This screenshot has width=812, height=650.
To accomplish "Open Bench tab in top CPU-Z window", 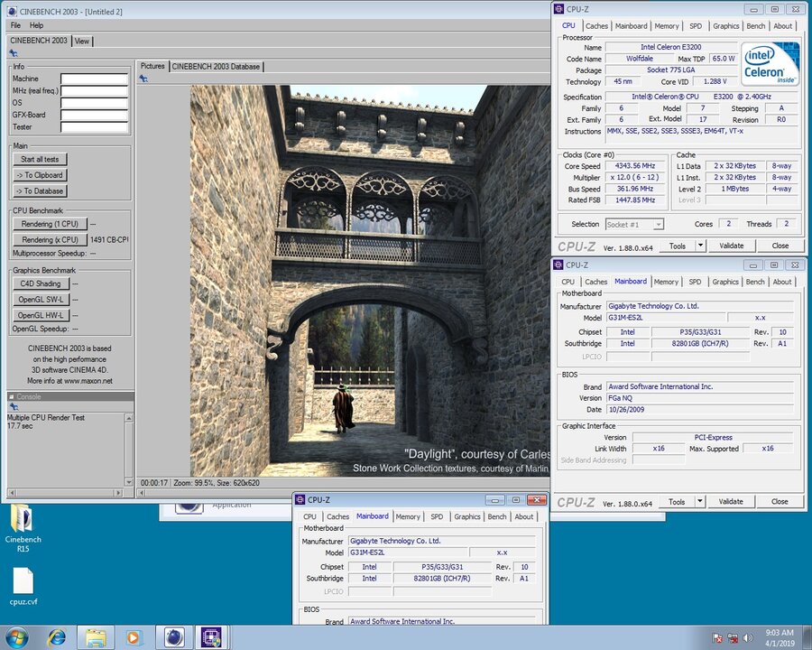I will pyautogui.click(x=755, y=26).
